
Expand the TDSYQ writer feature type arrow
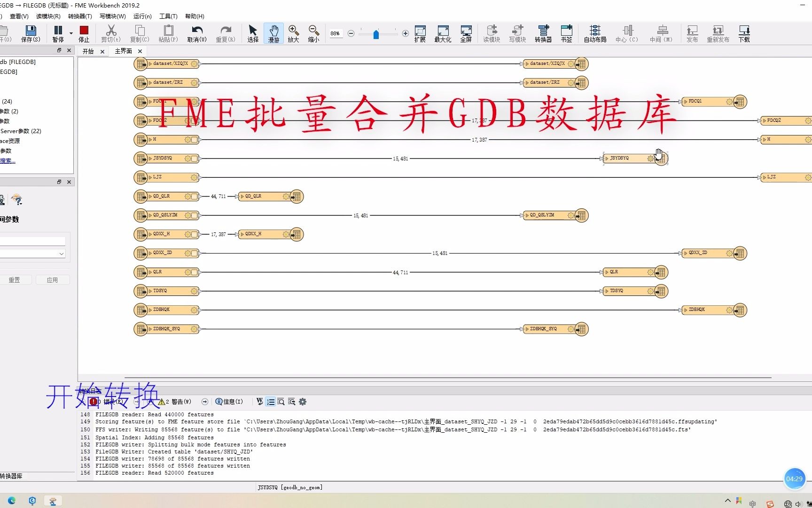[x=607, y=291]
